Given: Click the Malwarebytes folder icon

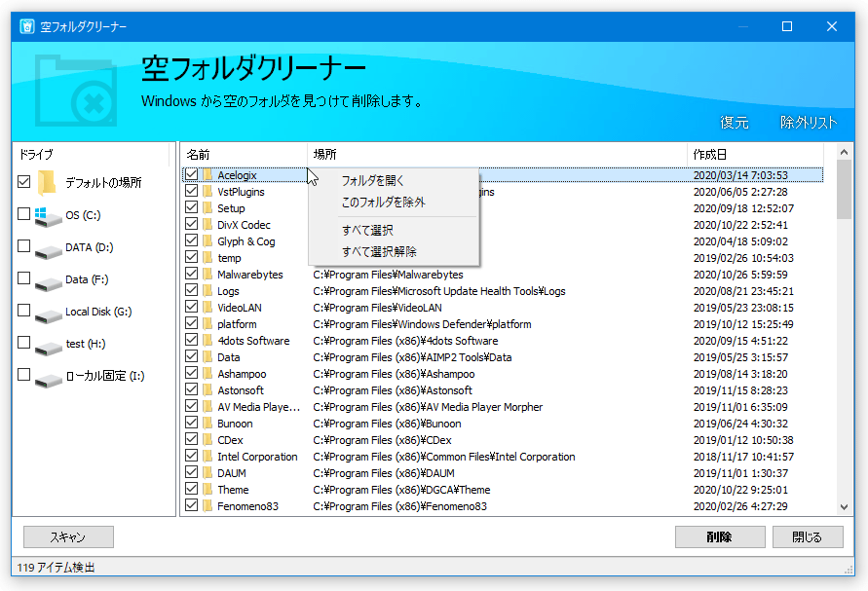Looking at the screenshot, I should 208,275.
